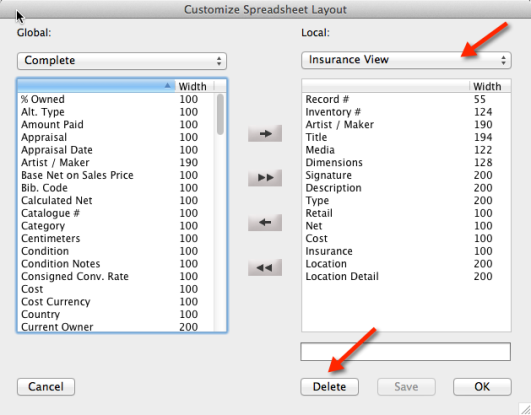
Task: Click the Width column header in Global list
Action: [194, 86]
